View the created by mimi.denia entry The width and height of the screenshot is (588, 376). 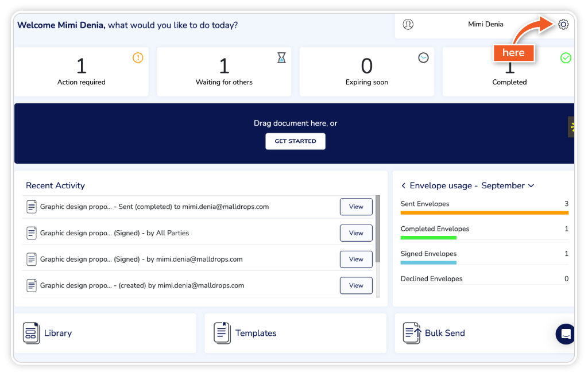(x=356, y=285)
